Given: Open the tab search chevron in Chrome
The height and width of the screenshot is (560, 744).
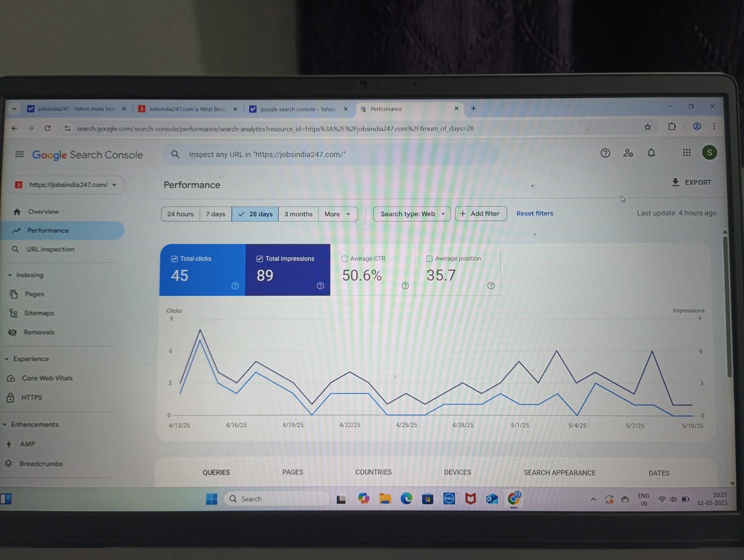Looking at the screenshot, I should (x=14, y=109).
